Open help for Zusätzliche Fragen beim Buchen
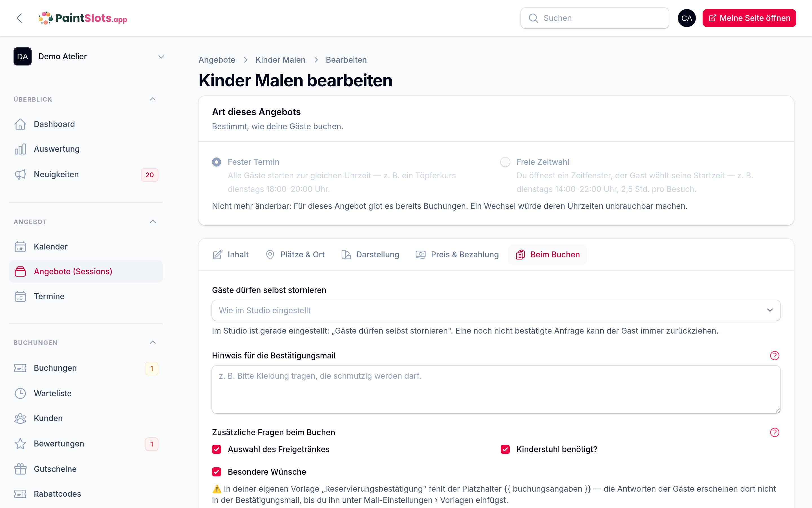812x508 pixels. (775, 432)
